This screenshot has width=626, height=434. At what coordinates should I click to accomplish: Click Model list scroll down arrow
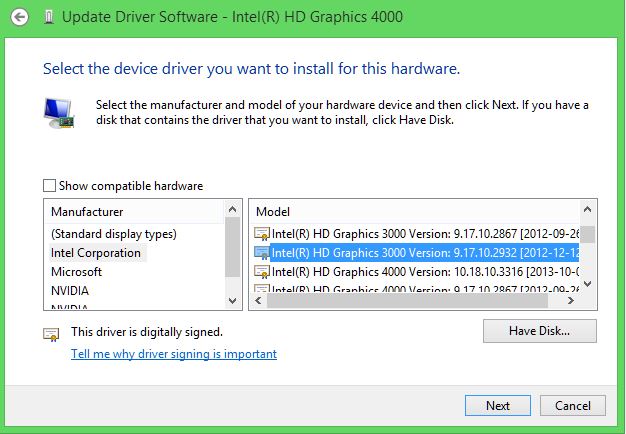[587, 284]
